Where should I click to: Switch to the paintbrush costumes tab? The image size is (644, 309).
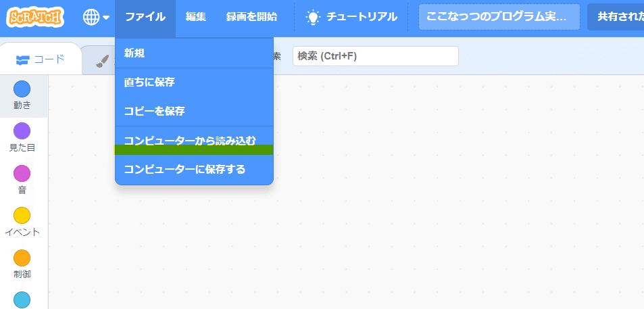point(99,61)
